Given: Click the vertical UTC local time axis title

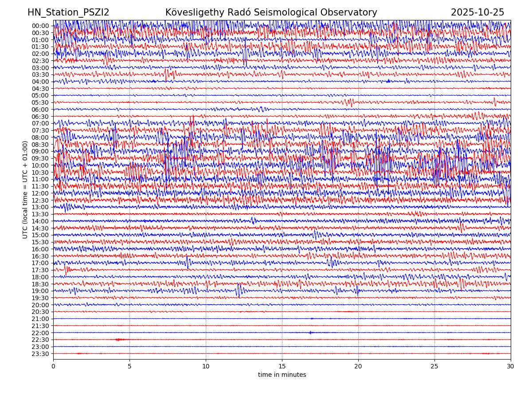Looking at the screenshot, I should (x=25, y=190).
